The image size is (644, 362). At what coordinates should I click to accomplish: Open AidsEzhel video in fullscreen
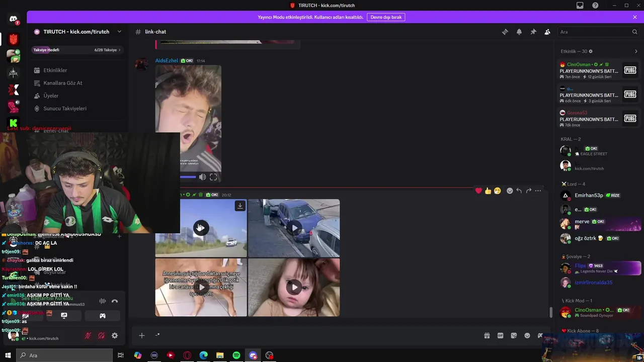(x=213, y=177)
